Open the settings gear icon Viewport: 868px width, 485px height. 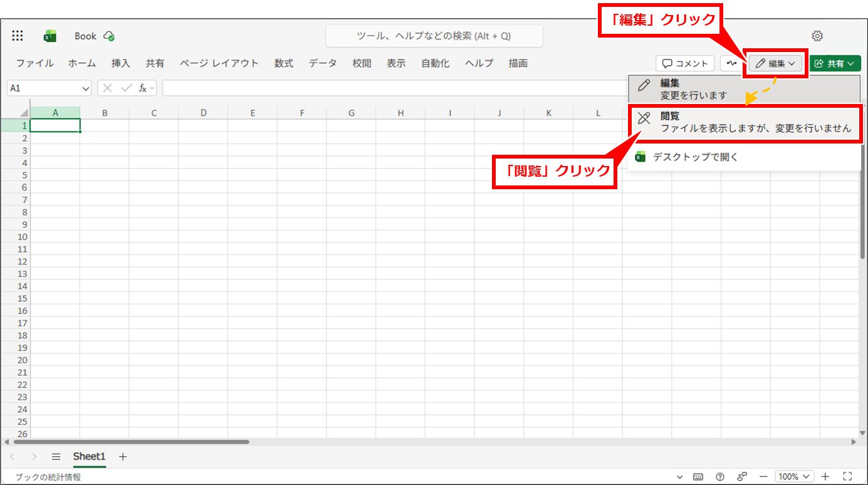817,36
